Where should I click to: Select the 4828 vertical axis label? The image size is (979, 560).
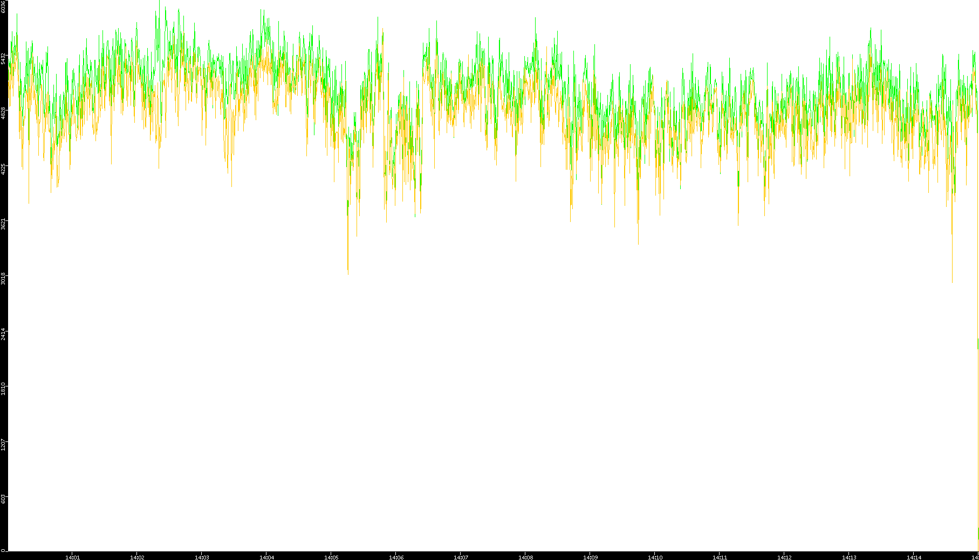tap(4, 113)
